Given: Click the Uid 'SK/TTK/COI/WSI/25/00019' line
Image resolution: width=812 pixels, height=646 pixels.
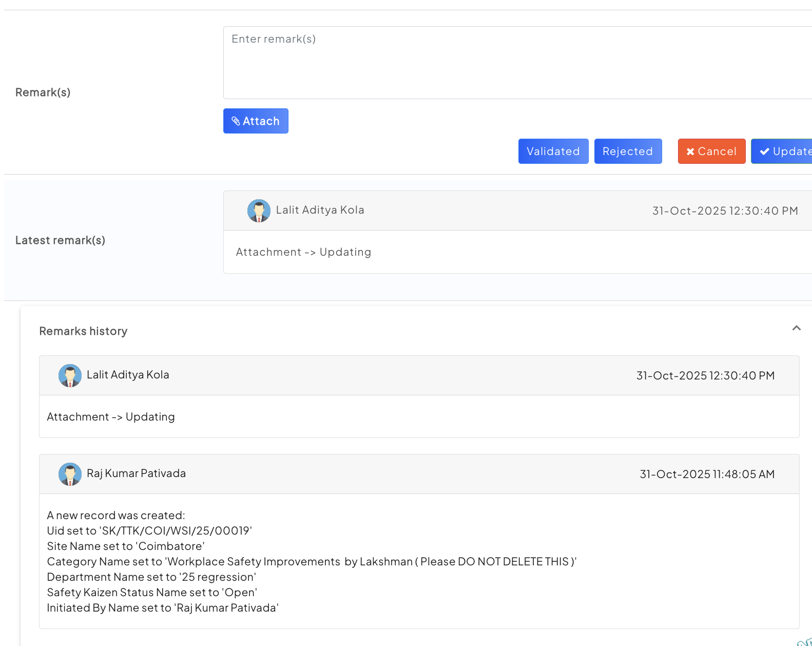Looking at the screenshot, I should 149,531.
